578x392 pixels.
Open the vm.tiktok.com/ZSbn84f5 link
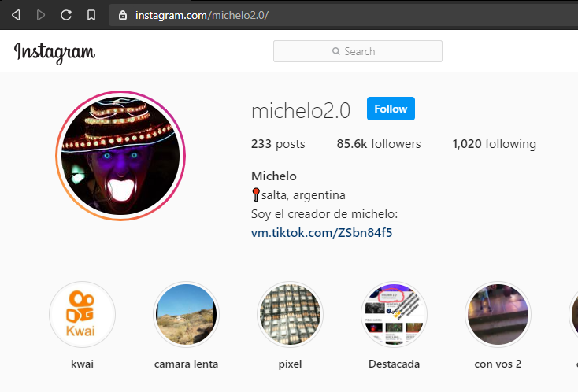coord(321,233)
